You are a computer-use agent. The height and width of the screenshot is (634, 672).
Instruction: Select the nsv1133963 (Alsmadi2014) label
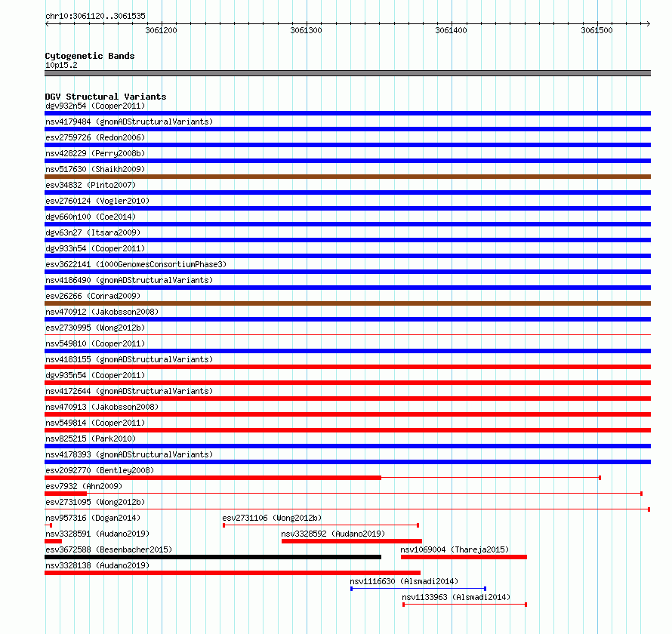click(x=456, y=597)
